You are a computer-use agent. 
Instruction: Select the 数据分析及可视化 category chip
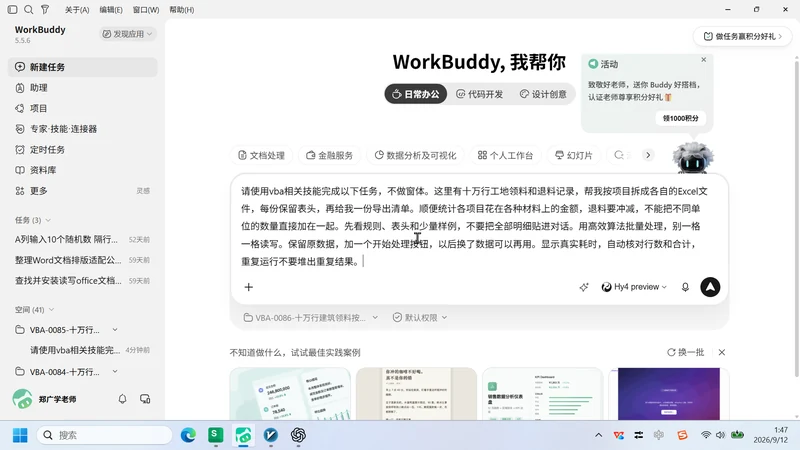(415, 155)
